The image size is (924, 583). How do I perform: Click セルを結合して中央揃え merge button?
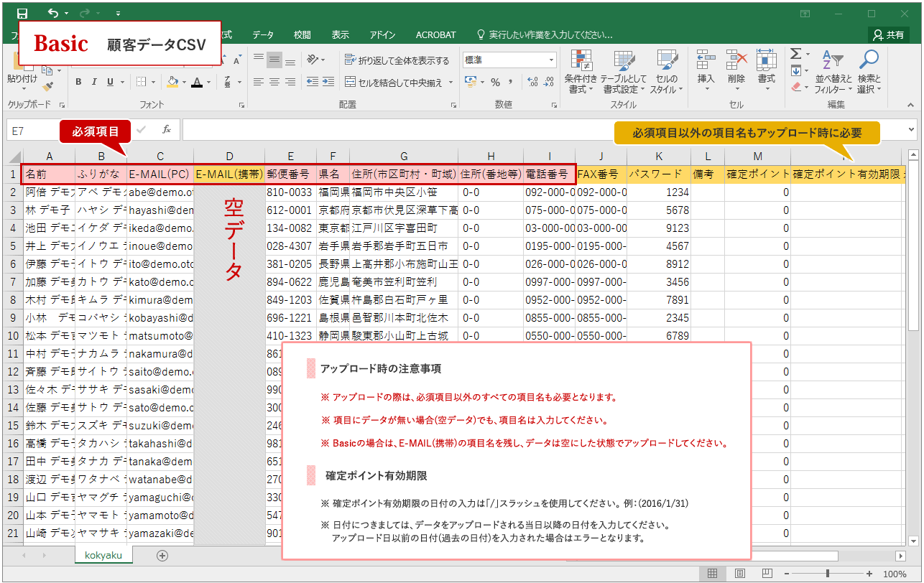(393, 82)
